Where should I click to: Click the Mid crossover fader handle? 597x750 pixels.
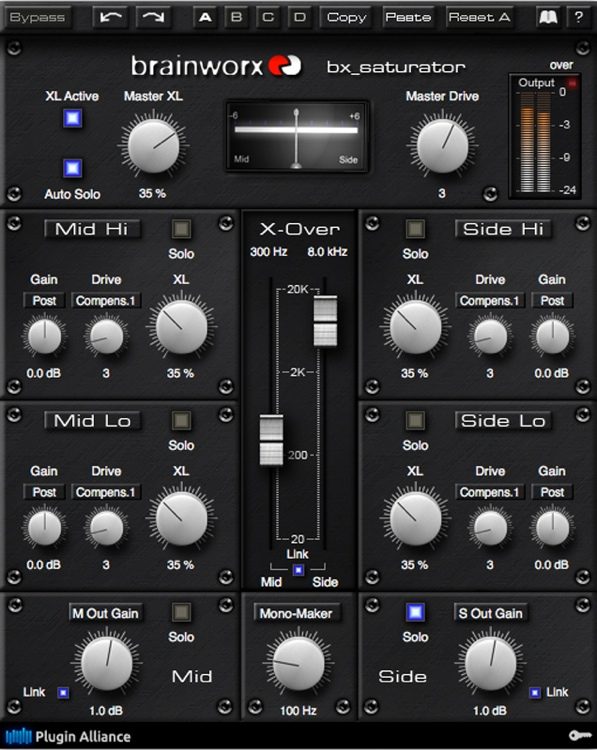pos(271,440)
